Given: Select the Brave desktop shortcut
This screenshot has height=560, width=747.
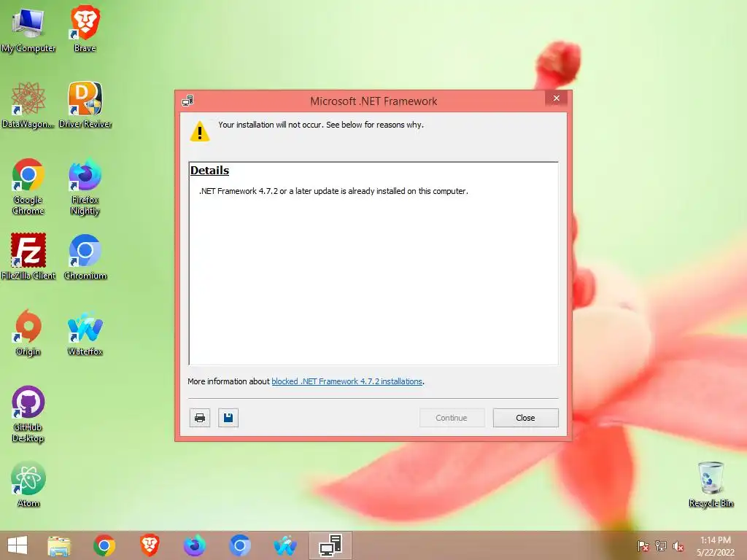Looking at the screenshot, I should 85,28.
